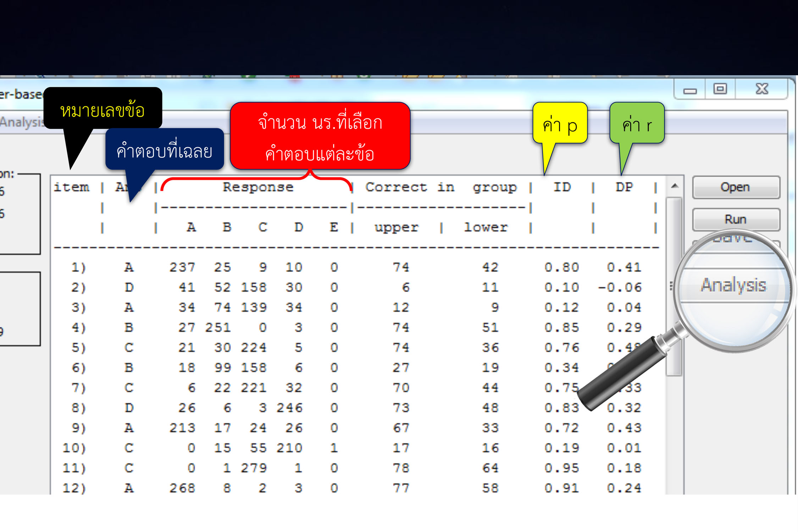The height and width of the screenshot is (532, 798).
Task: Click the Open button
Action: tap(736, 187)
